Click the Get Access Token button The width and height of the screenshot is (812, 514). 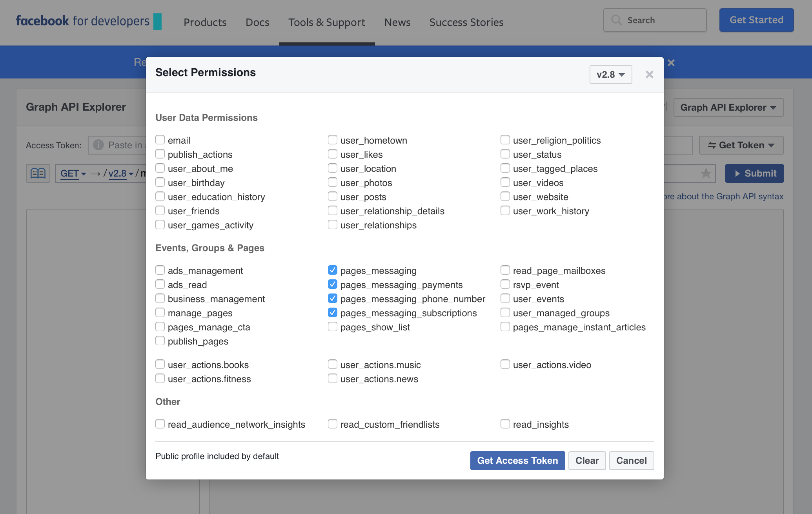tap(518, 460)
